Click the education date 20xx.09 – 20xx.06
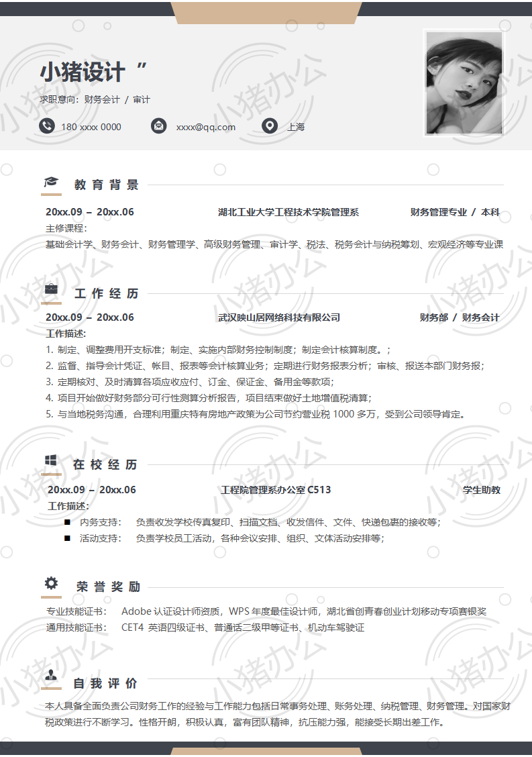This screenshot has height=757, width=532. (x=90, y=212)
